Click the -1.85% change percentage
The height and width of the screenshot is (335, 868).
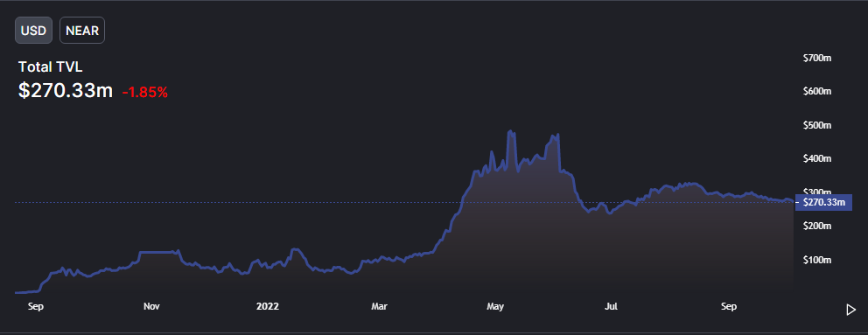point(145,93)
